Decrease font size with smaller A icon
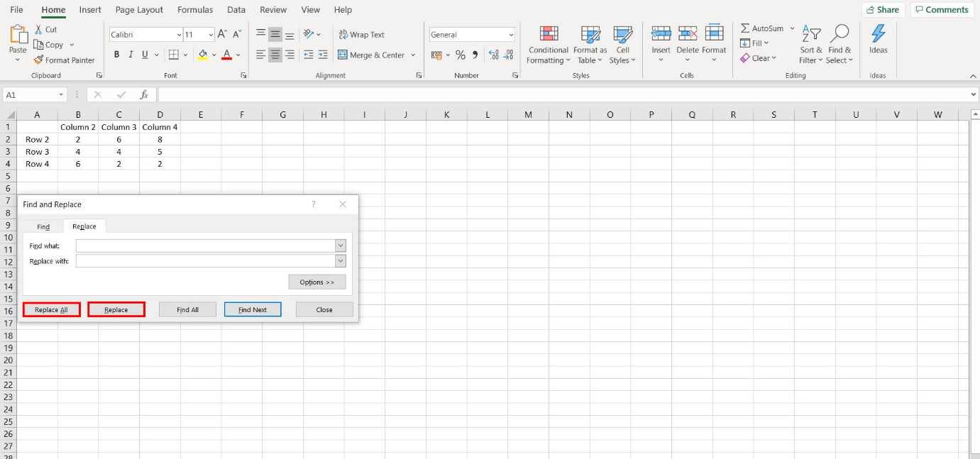 tap(237, 34)
